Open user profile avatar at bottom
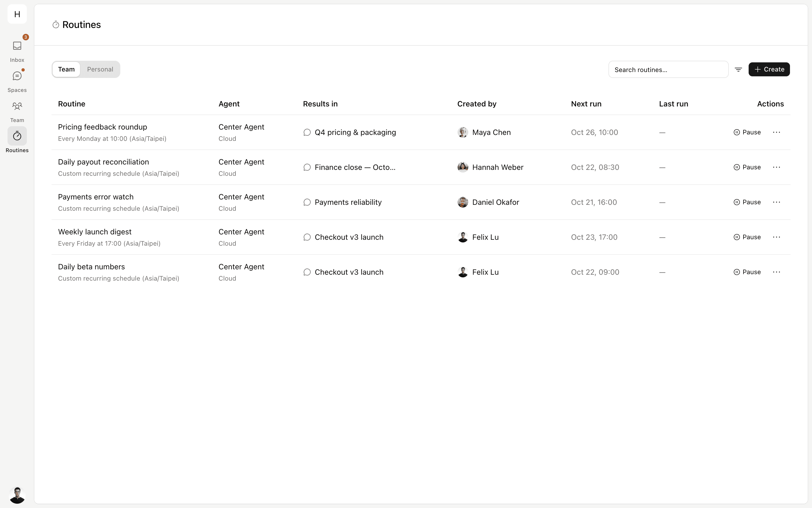The height and width of the screenshot is (508, 812). [x=17, y=495]
